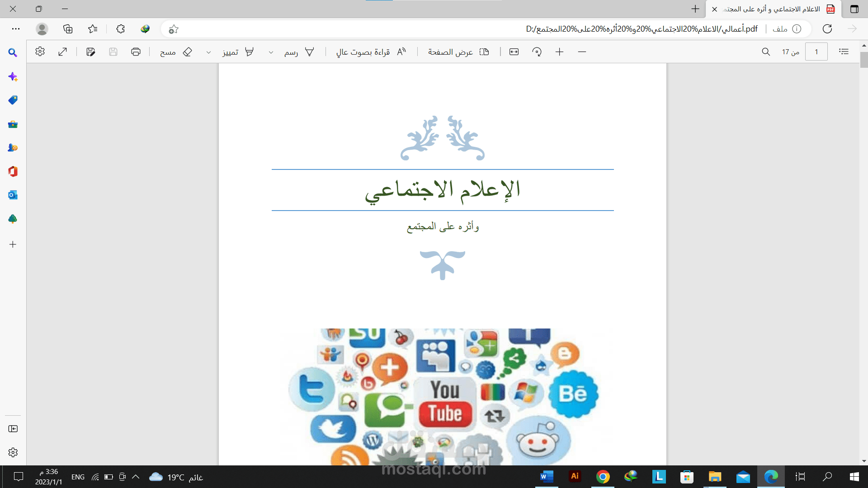
Task: Open a new browser tab
Action: (695, 9)
